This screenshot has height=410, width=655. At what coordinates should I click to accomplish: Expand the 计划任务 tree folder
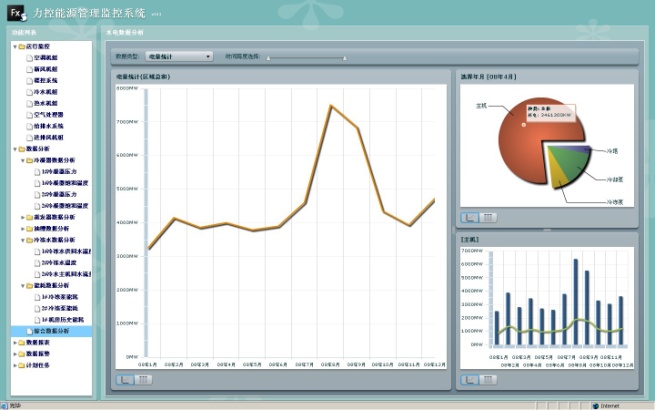pyautogui.click(x=13, y=365)
